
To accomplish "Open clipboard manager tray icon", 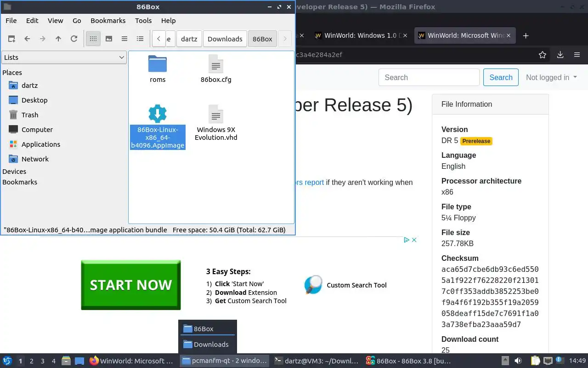I will click(x=535, y=361).
